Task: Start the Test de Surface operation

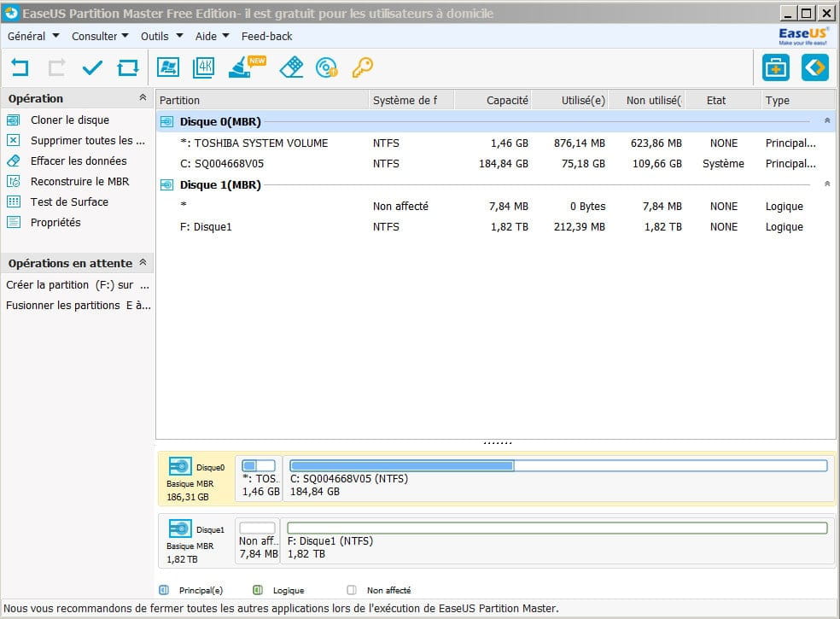Action: coord(69,202)
